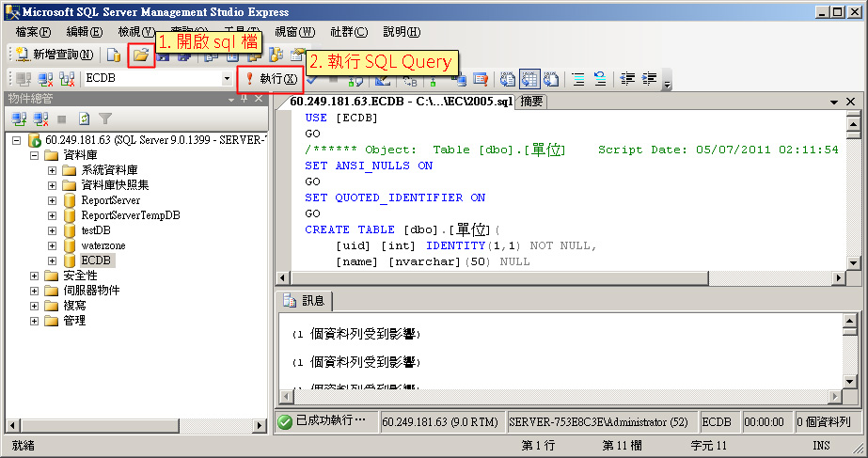The image size is (868, 458).
Task: Switch output to Results to File
Action: [551, 79]
